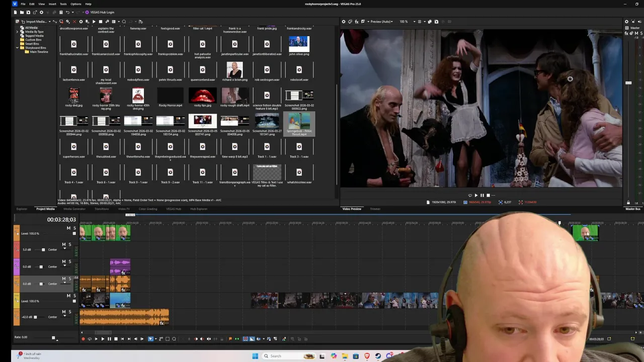
Task: Open the View menu
Action: tap(41, 4)
